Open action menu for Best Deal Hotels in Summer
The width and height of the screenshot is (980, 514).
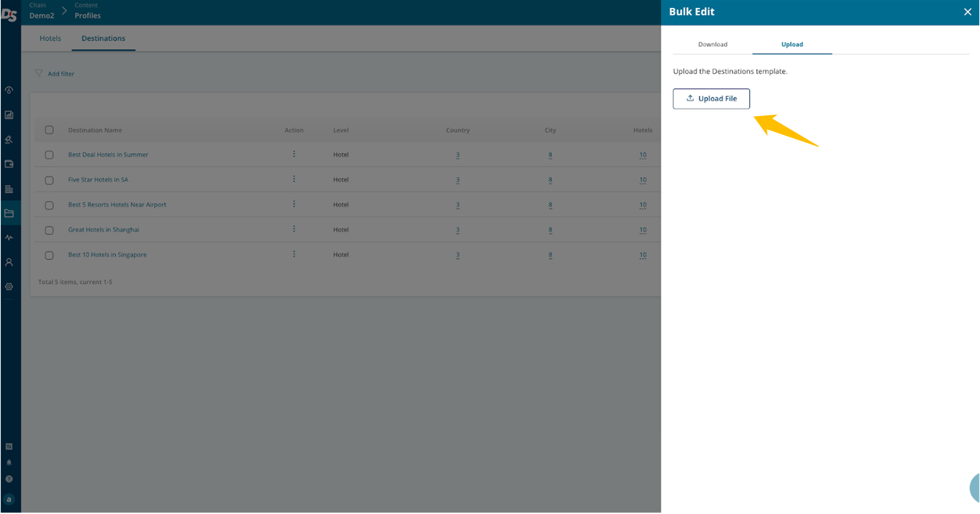pyautogui.click(x=294, y=154)
